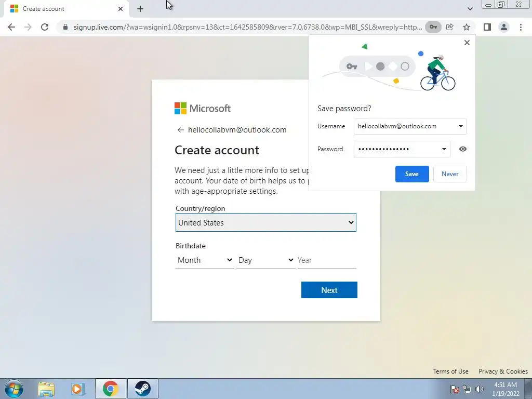Open the Windows Start menu orb
The height and width of the screenshot is (399, 532).
click(x=14, y=389)
